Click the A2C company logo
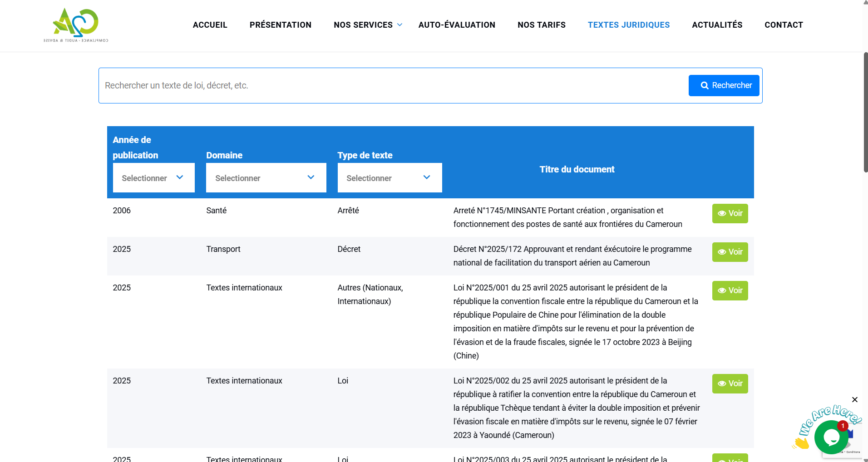 pos(76,25)
